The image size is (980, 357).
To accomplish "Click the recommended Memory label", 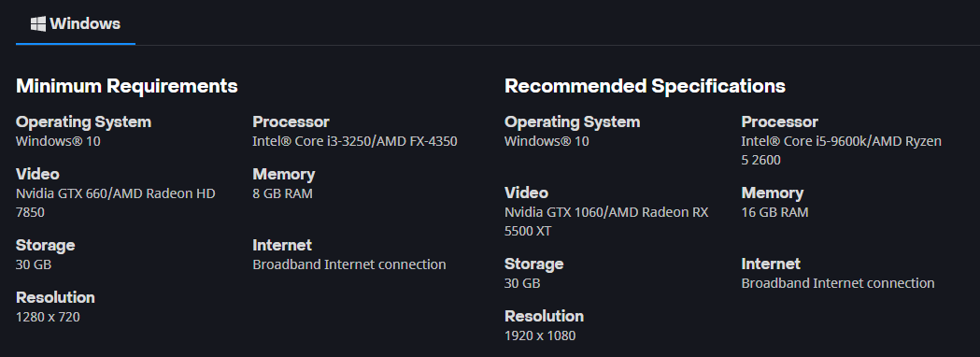I will tap(773, 193).
